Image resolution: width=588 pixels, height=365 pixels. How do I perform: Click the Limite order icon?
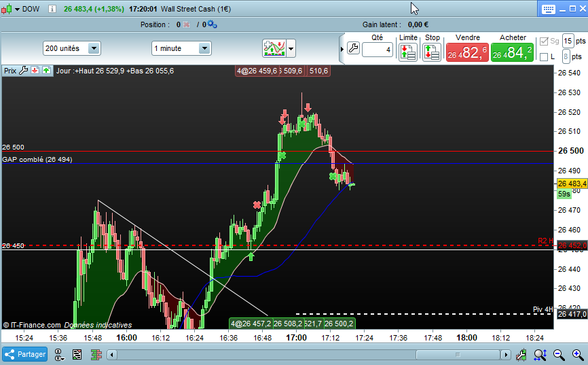coord(408,52)
